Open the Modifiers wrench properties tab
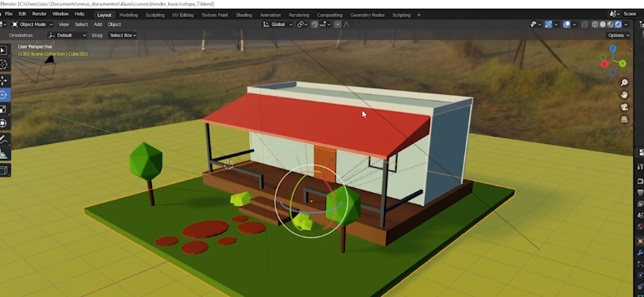 pos(640,252)
